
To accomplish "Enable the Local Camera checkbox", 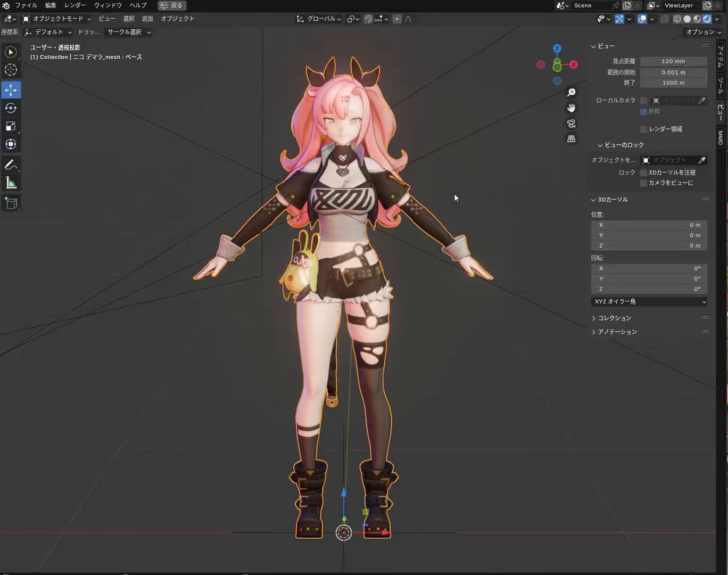I will coord(643,101).
